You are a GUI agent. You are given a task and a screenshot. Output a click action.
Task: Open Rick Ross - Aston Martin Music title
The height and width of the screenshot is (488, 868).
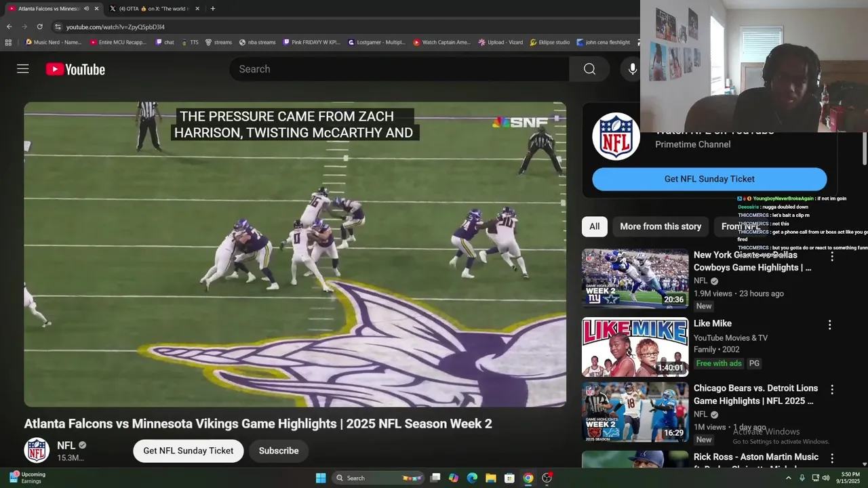click(x=755, y=457)
